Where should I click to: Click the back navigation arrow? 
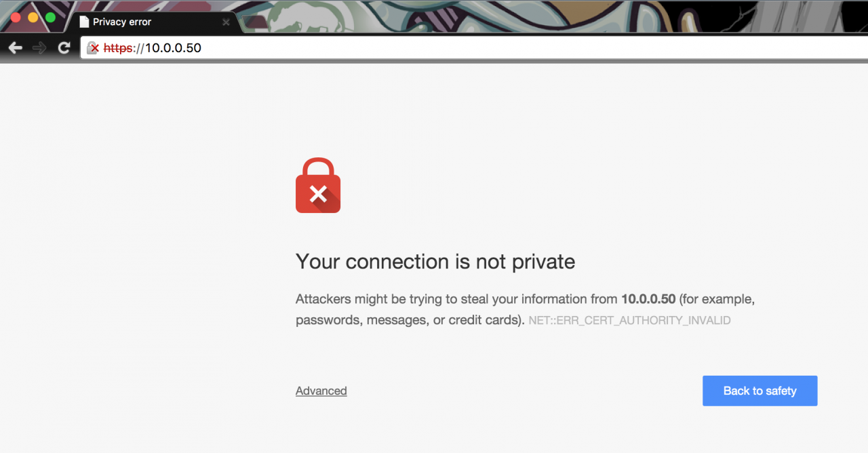point(16,47)
